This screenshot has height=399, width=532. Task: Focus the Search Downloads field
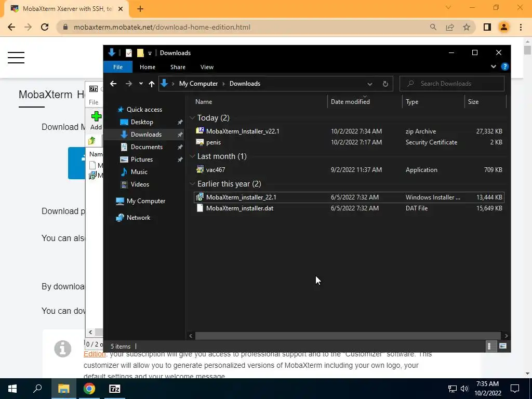pyautogui.click(x=451, y=84)
